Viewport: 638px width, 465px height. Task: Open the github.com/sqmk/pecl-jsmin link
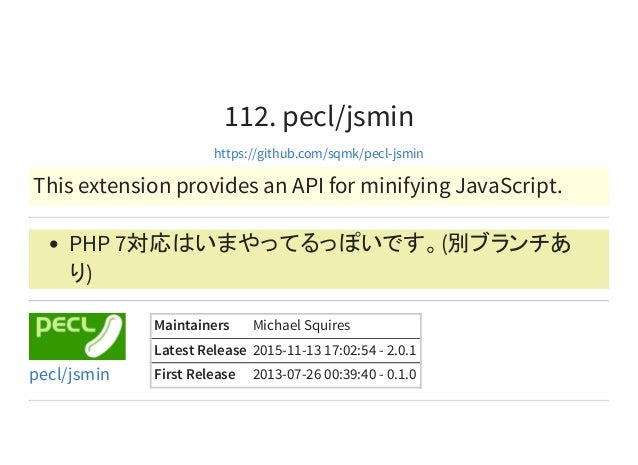point(319,153)
